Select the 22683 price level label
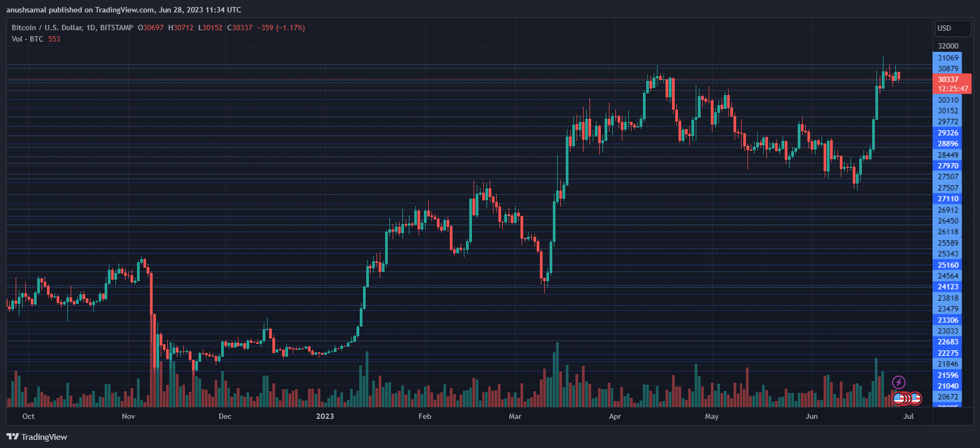Screen dimensions: 980x448 click(948, 342)
